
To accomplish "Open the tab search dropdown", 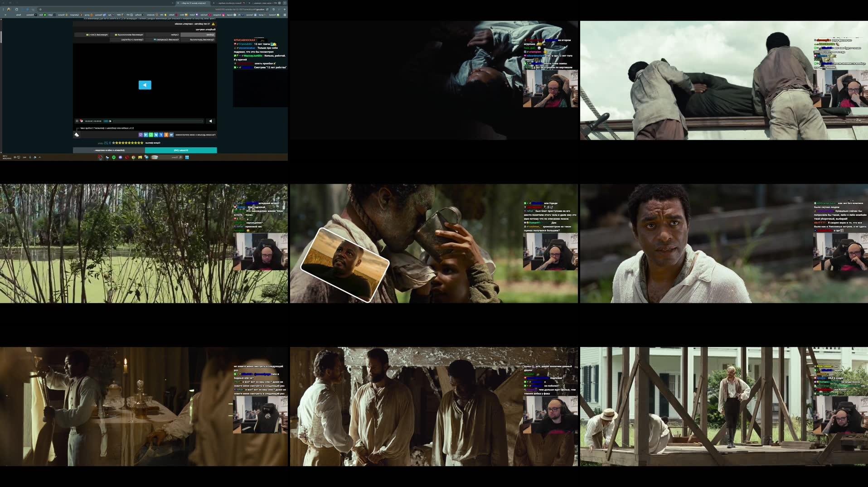I will tap(285, 3).
